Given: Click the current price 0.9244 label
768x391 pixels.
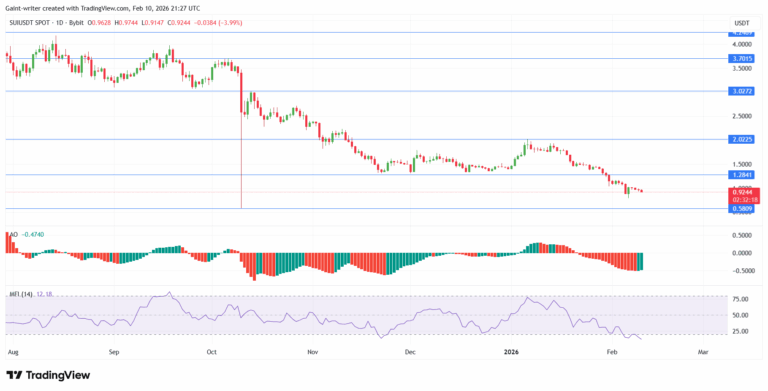Looking at the screenshot, I should point(744,193).
